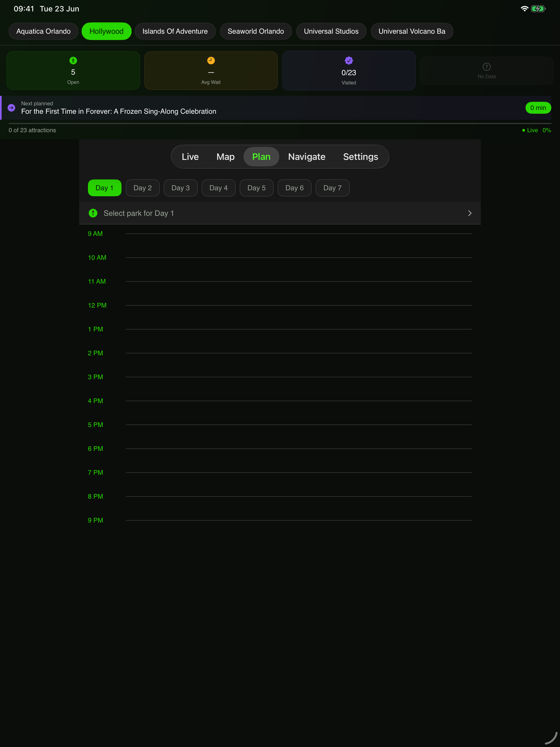Open the Frozen Sing-Along next planned banner

coord(276,108)
